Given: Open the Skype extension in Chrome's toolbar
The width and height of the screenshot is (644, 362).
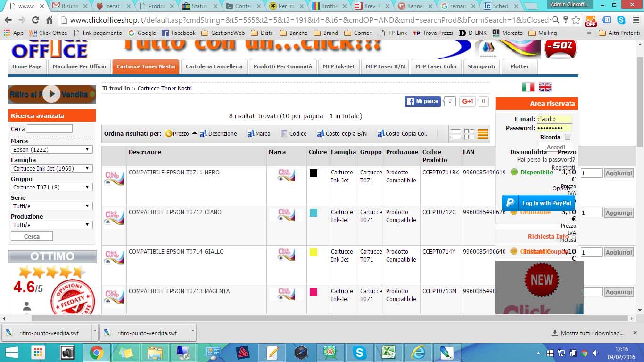Looking at the screenshot, I should (x=621, y=20).
